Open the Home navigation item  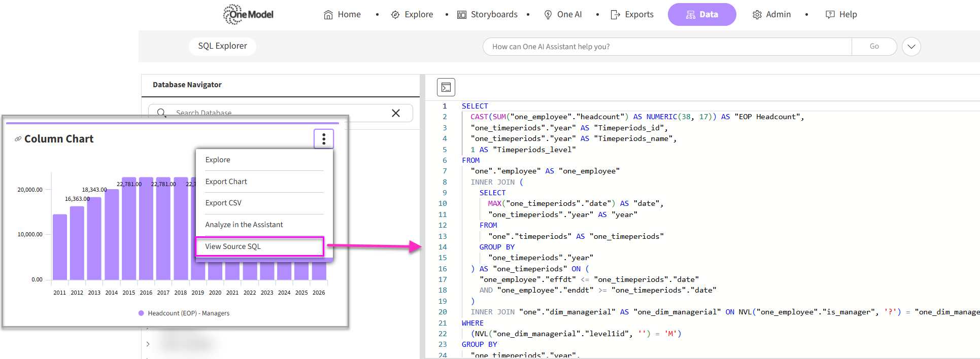click(x=342, y=15)
